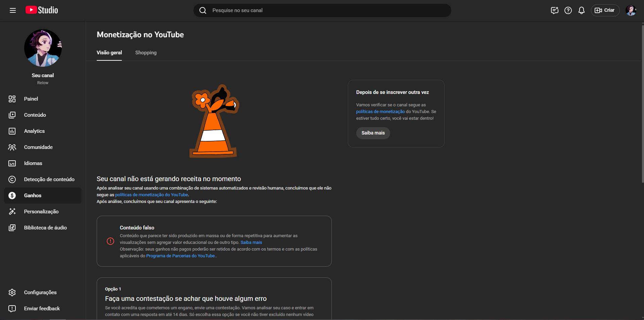Click the Biblioteca de áudio icon
This screenshot has height=320, width=644.
click(12, 228)
